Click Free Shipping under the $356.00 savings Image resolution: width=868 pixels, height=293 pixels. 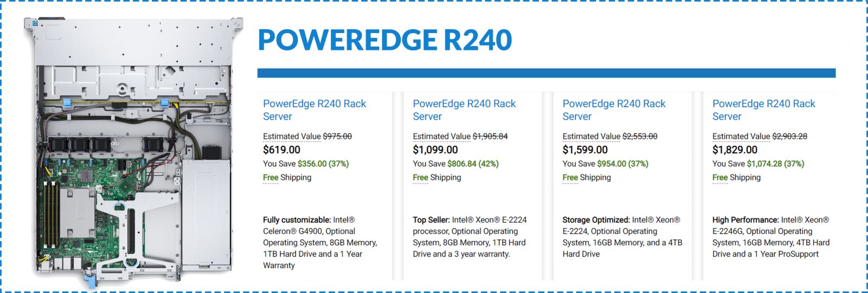(287, 178)
